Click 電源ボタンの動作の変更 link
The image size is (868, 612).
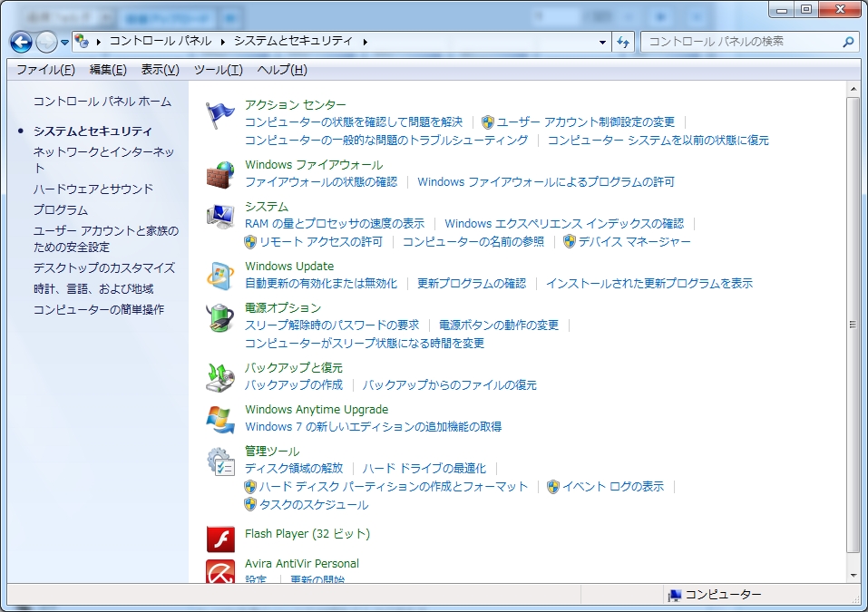point(499,325)
